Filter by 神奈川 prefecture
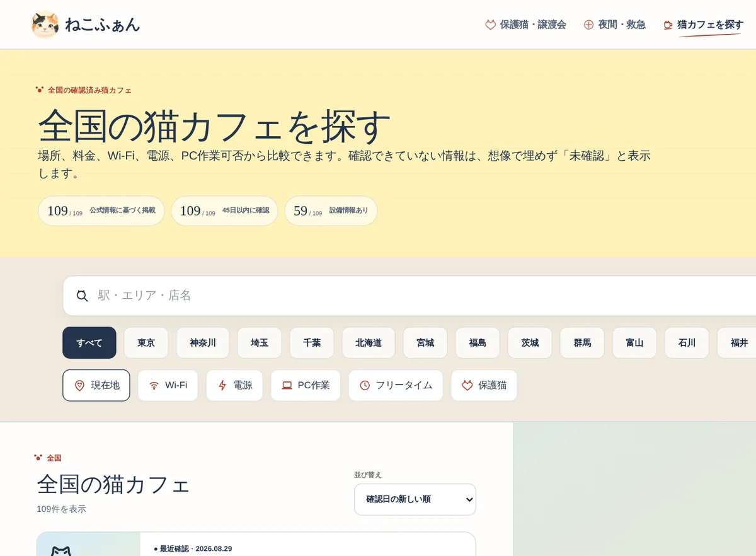The image size is (756, 556). point(203,343)
